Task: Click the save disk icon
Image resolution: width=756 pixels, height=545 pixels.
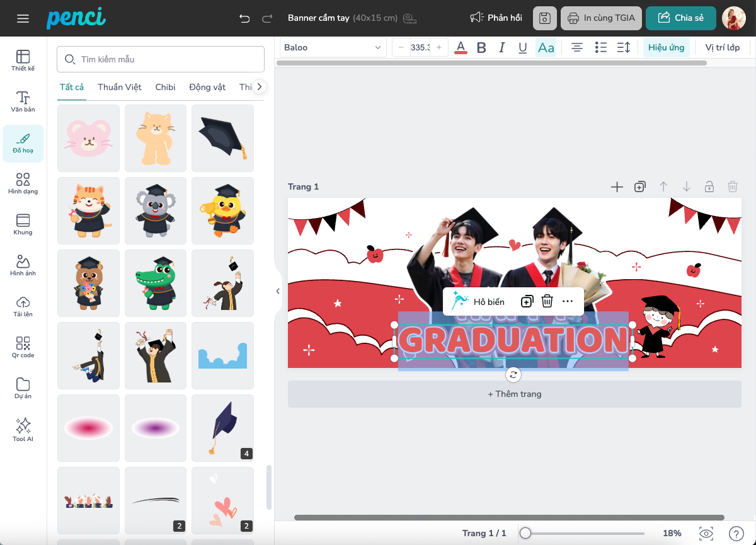Action: [x=545, y=18]
